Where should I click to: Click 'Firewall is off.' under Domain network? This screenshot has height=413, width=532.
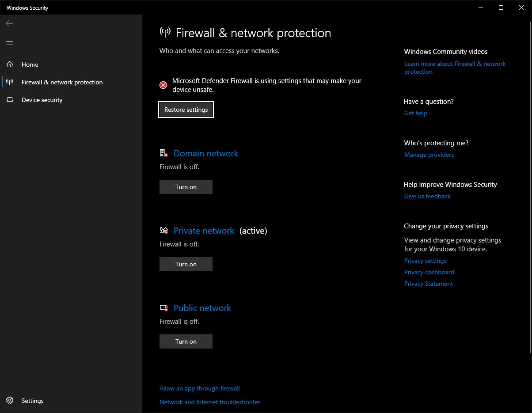click(x=179, y=167)
